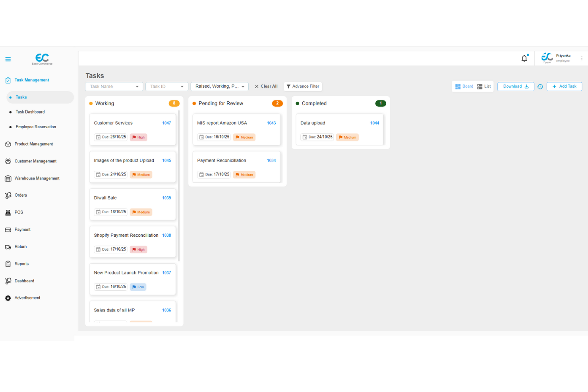This screenshot has height=392, width=588.
Task: Open the notification bell
Action: pos(524,58)
